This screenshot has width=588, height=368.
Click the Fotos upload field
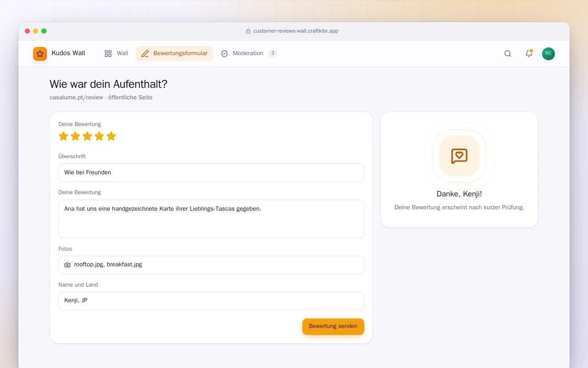pos(211,265)
